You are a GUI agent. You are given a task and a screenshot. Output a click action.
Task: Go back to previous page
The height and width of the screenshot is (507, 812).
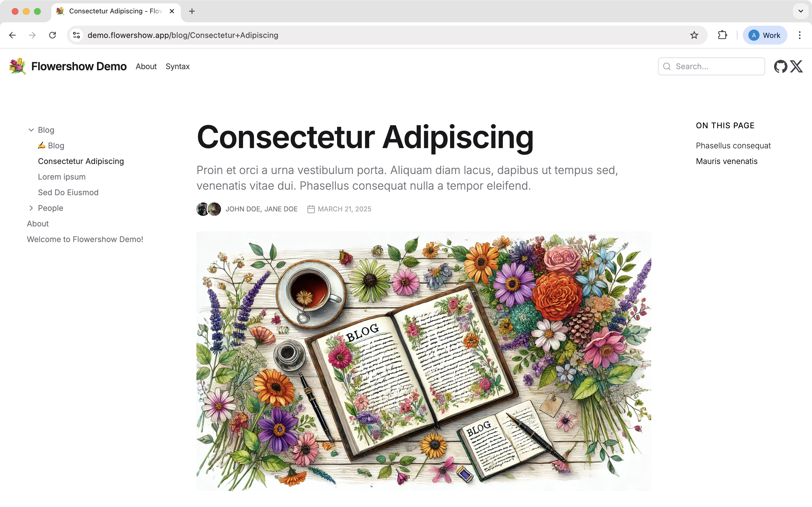click(x=12, y=35)
